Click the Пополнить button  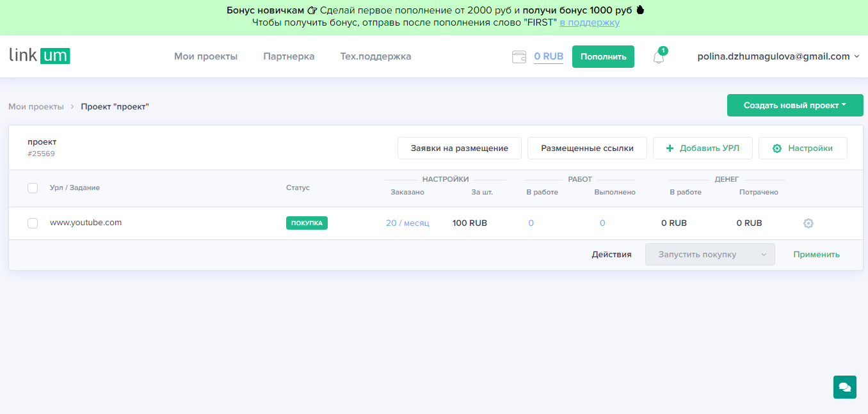[603, 56]
